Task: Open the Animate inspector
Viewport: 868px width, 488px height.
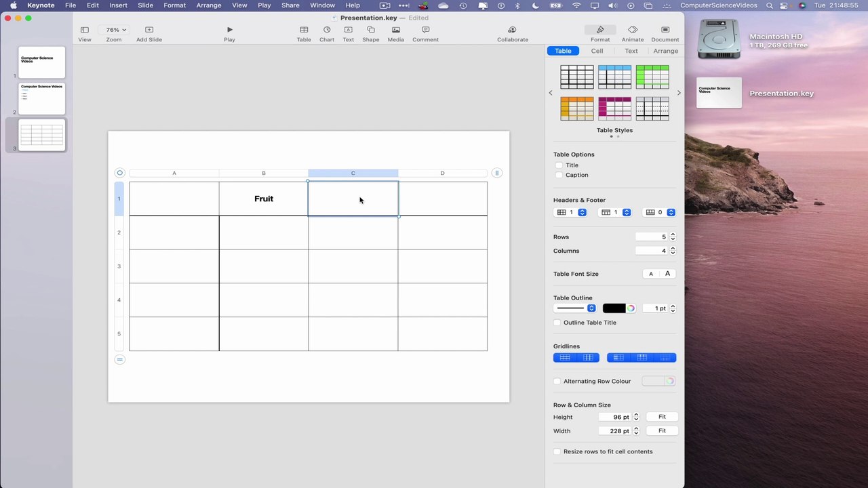Action: [633, 33]
